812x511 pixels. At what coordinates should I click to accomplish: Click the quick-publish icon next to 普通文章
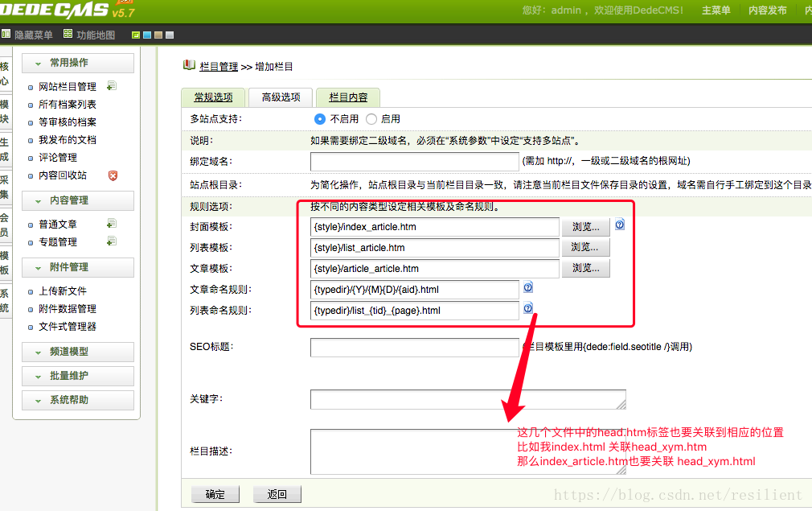coord(112,222)
